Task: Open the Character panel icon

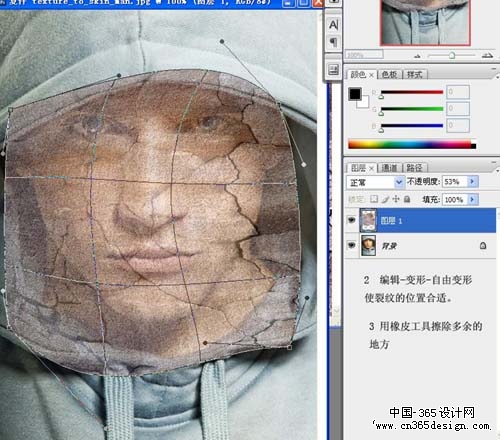Action: coord(333,25)
